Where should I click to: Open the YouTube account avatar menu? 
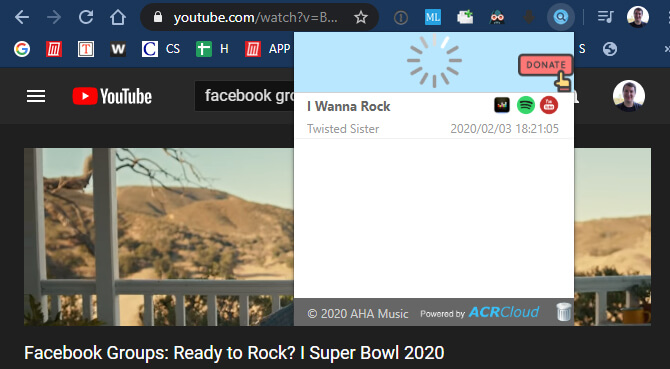point(629,96)
